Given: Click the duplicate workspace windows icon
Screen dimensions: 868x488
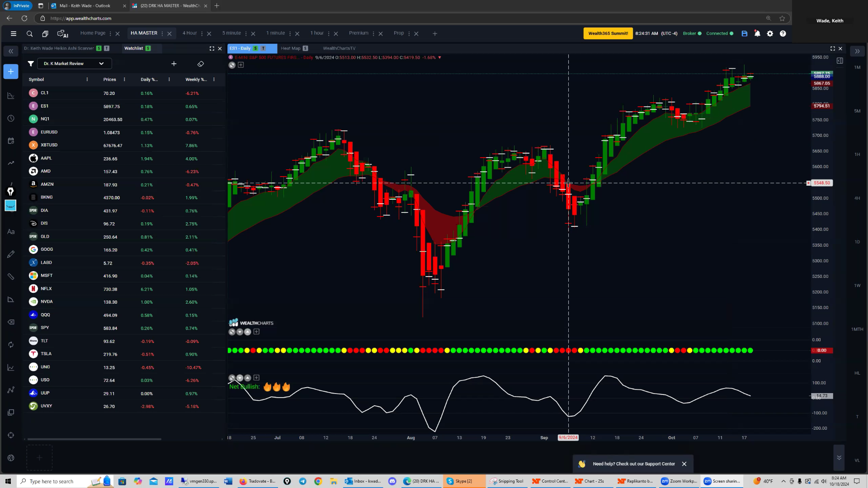Looking at the screenshot, I should coord(45,33).
